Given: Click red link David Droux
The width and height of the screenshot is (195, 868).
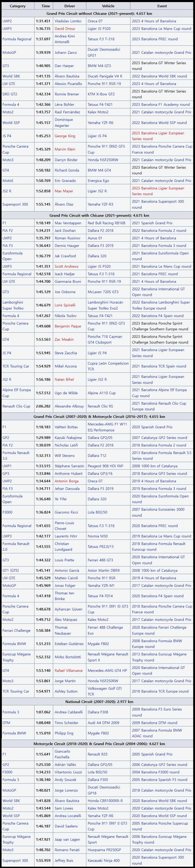Looking at the screenshot, I should 65,29.
